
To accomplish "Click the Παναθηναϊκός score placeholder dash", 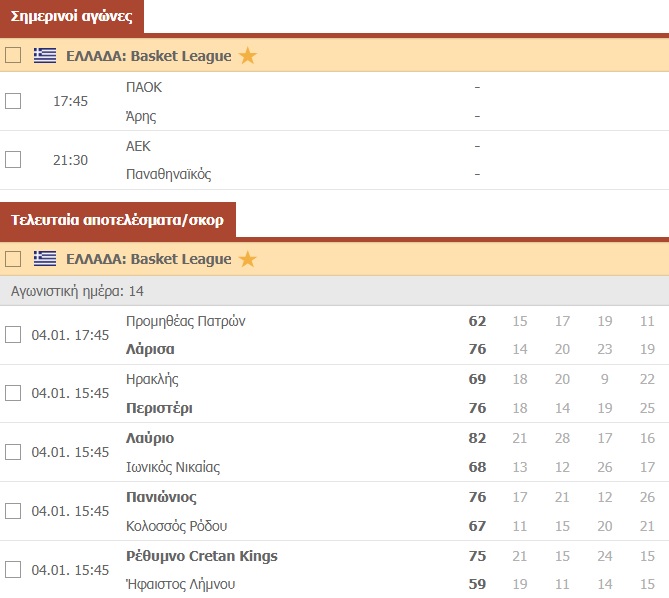I will 477,174.
